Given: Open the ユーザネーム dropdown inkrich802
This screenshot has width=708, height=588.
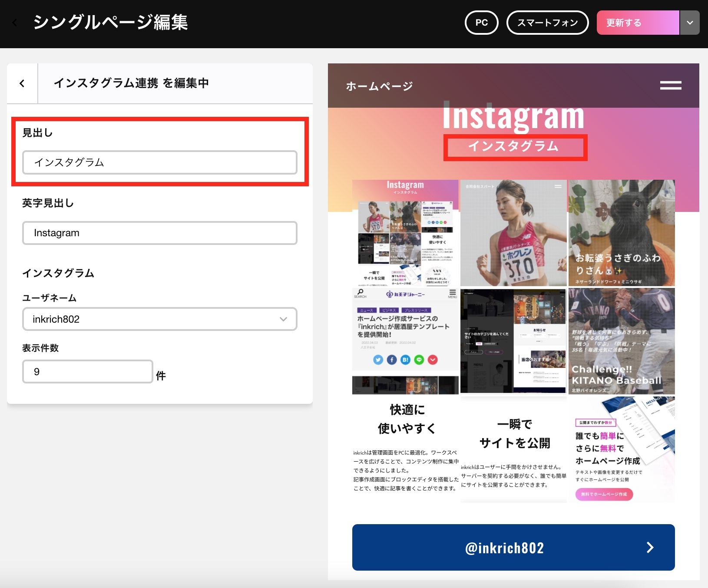Looking at the screenshot, I should click(160, 319).
